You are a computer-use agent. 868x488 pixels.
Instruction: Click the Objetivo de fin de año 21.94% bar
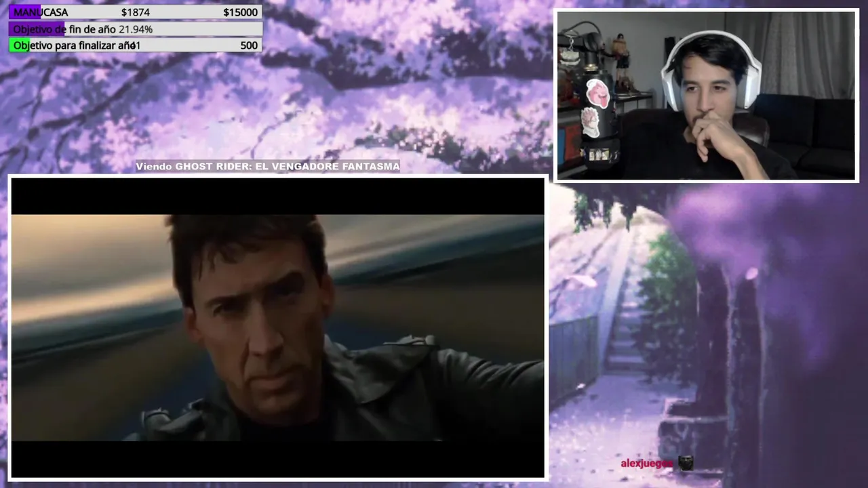(136, 29)
